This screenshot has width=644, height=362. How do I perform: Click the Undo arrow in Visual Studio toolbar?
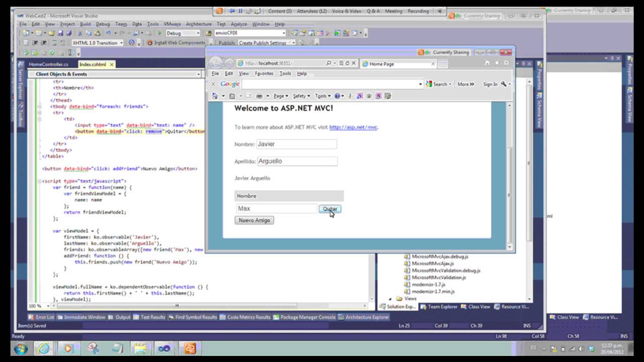tap(108, 33)
